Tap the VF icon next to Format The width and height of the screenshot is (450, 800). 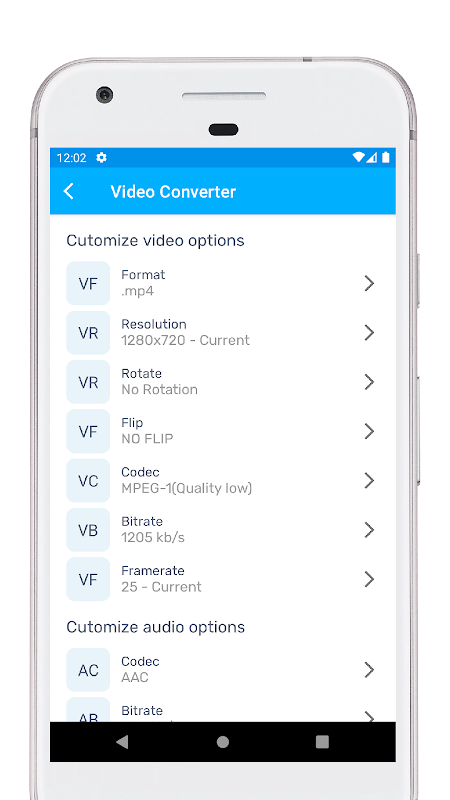coord(88,283)
